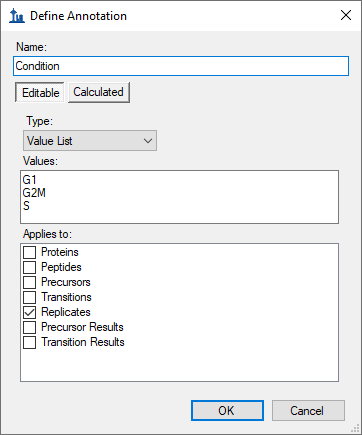Click the chevron arrow of Type combo box
The height and width of the screenshot is (435, 362).
pyautogui.click(x=148, y=141)
